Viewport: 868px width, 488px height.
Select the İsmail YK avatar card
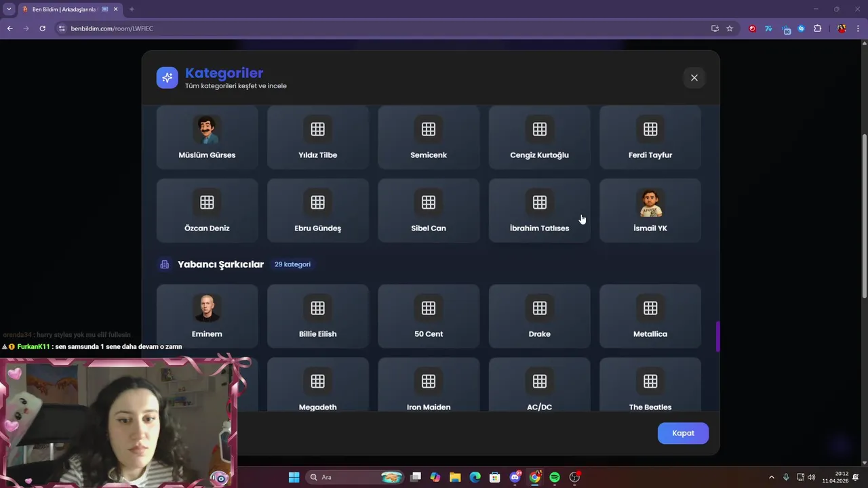click(650, 210)
